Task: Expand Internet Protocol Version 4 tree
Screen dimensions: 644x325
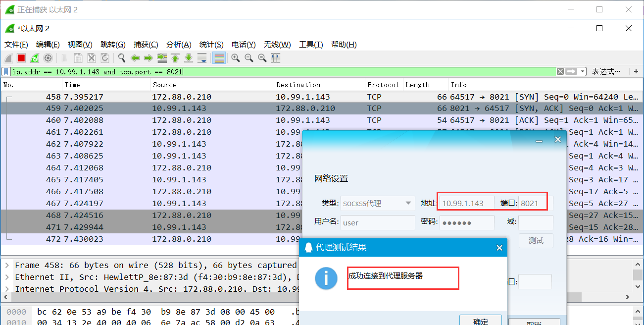Action: click(x=7, y=289)
